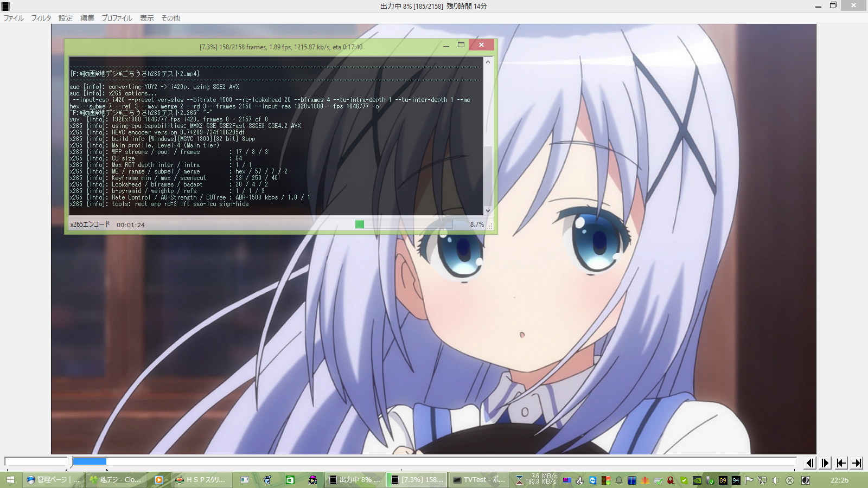Click the blue TeamViewer tray icon
Viewport: 868px width, 488px height.
tap(592, 480)
